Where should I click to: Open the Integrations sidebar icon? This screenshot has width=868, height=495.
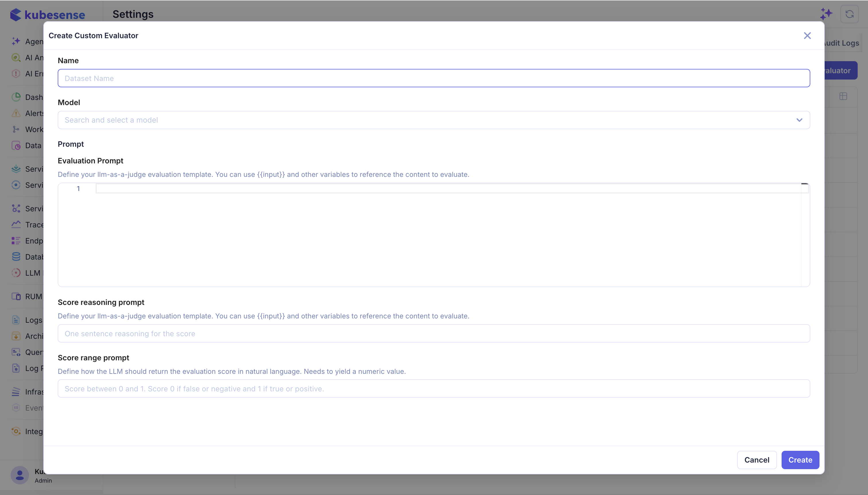coord(15,431)
